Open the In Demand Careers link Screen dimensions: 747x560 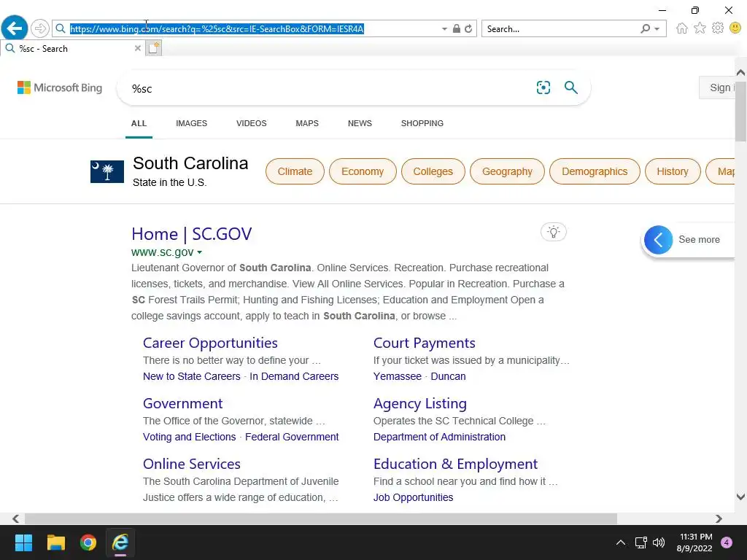click(294, 376)
